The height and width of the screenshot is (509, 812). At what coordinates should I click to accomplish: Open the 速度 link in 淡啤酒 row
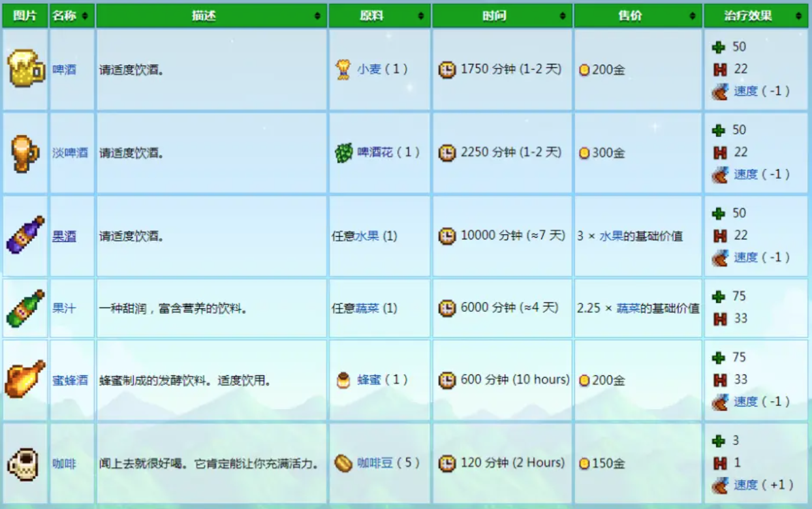[x=745, y=174]
